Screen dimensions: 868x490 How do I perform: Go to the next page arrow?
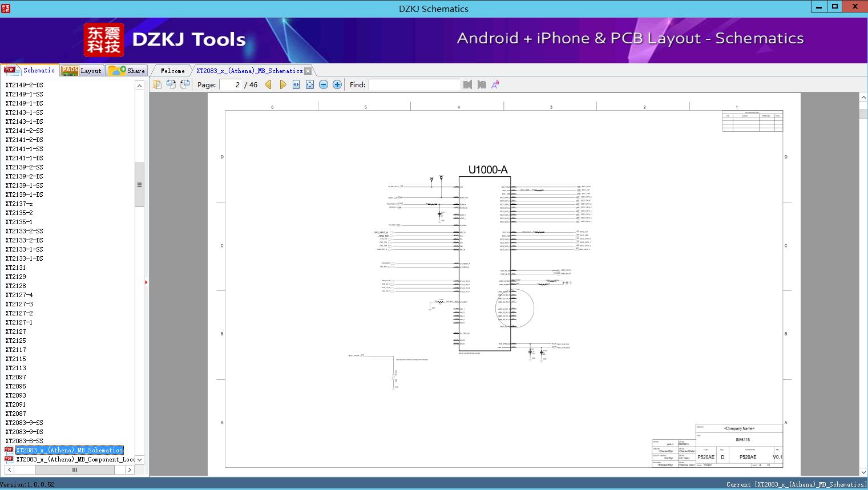pyautogui.click(x=282, y=84)
